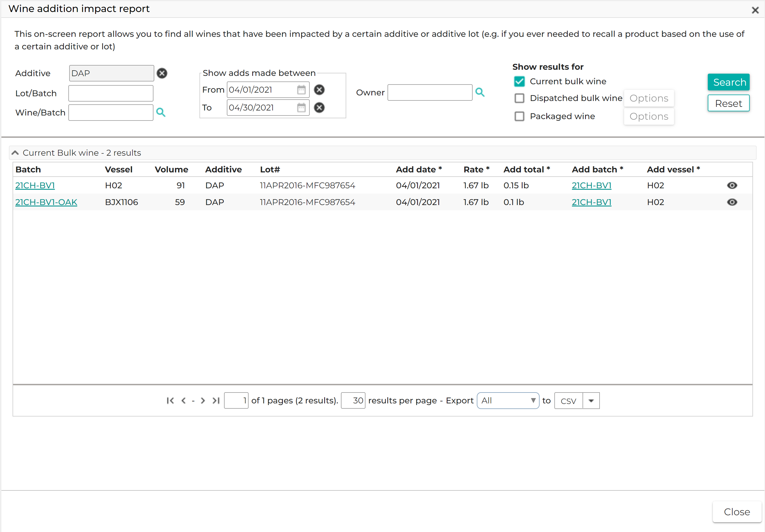Open add batch link in OAK row
Image resolution: width=765 pixels, height=532 pixels.
[x=591, y=202]
